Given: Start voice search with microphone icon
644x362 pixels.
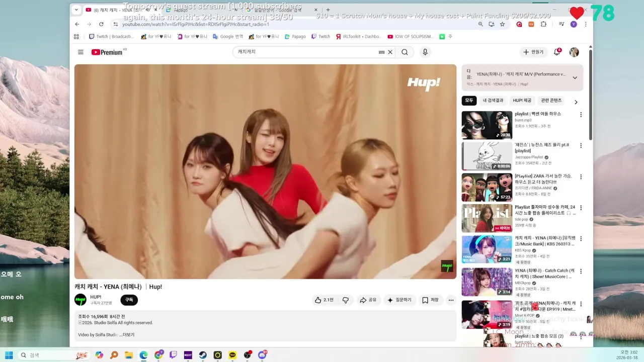Looking at the screenshot, I should pos(425,52).
